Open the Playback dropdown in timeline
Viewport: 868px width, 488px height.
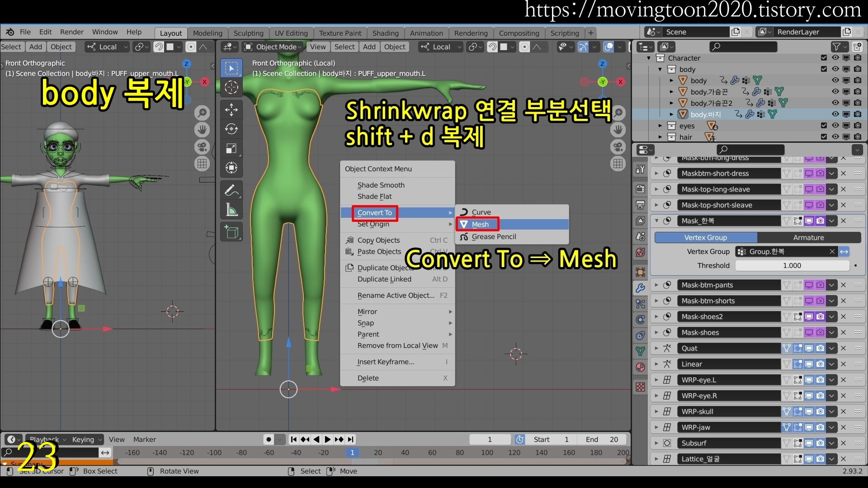[x=47, y=440]
